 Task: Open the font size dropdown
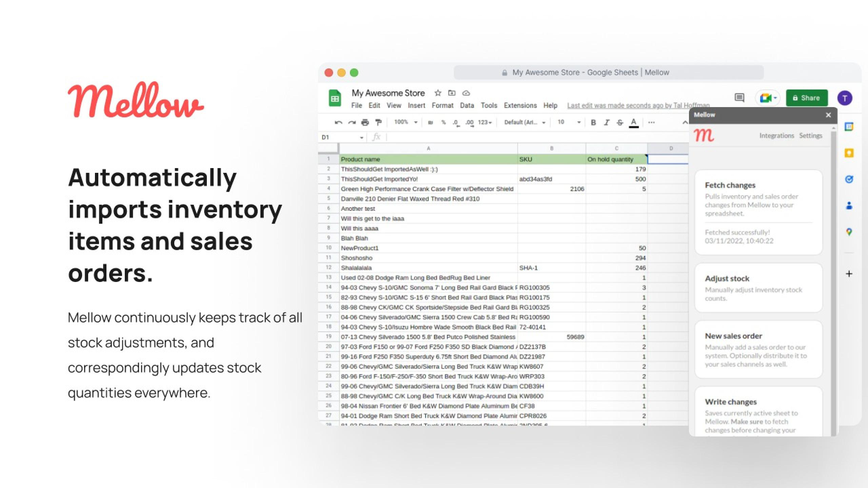pyautogui.click(x=569, y=123)
